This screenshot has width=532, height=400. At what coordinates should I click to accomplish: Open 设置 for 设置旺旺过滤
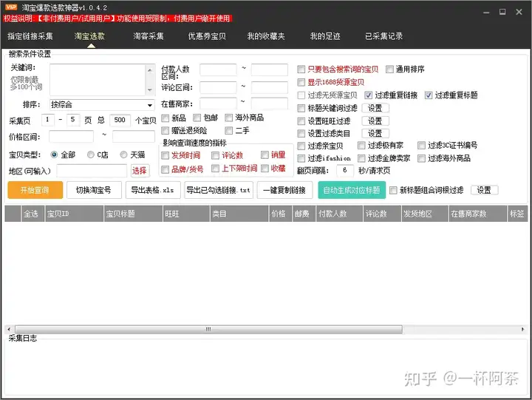pyautogui.click(x=375, y=121)
